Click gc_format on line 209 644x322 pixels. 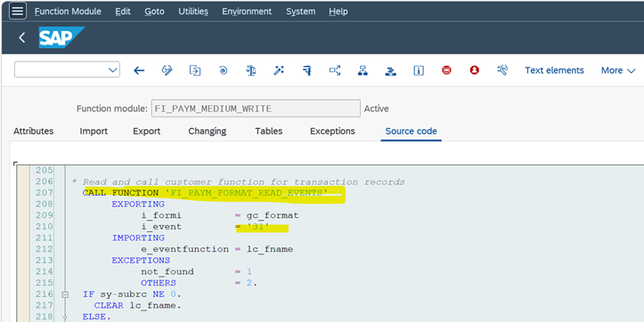pos(273,215)
